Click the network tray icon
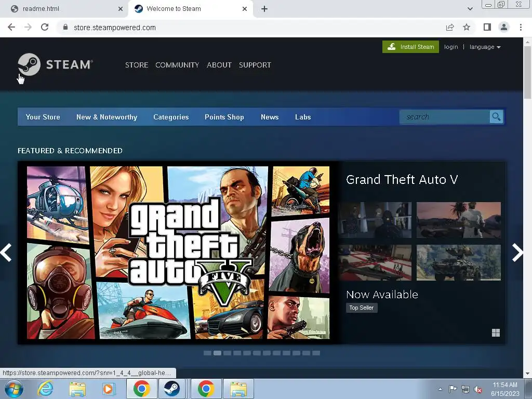The width and height of the screenshot is (532, 399). (465, 390)
